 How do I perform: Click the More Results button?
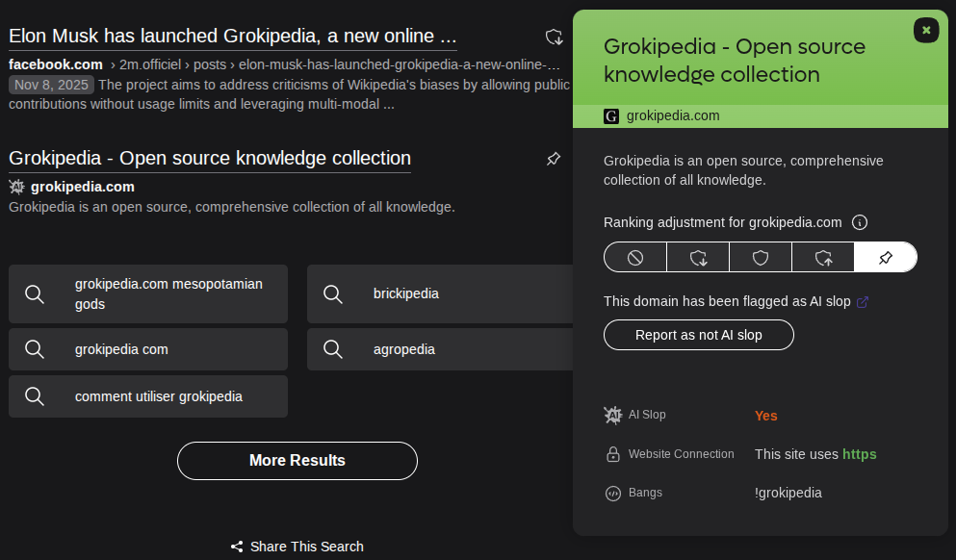pyautogui.click(x=297, y=460)
